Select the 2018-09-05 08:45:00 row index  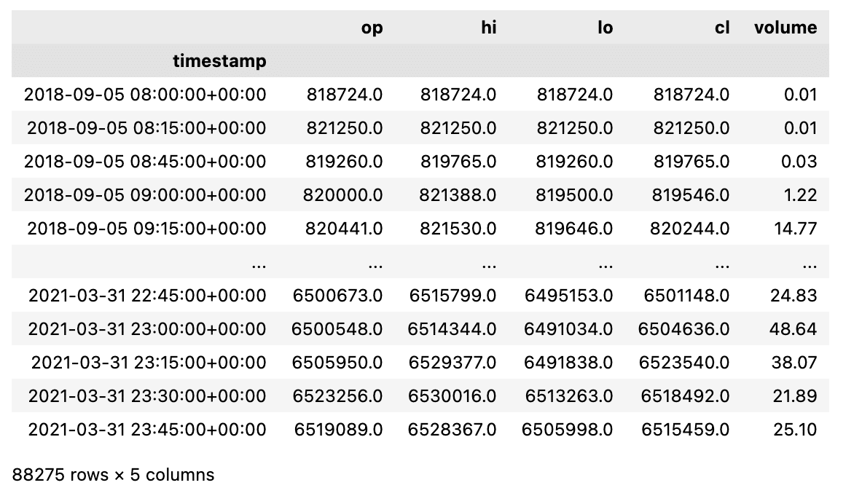point(145,161)
